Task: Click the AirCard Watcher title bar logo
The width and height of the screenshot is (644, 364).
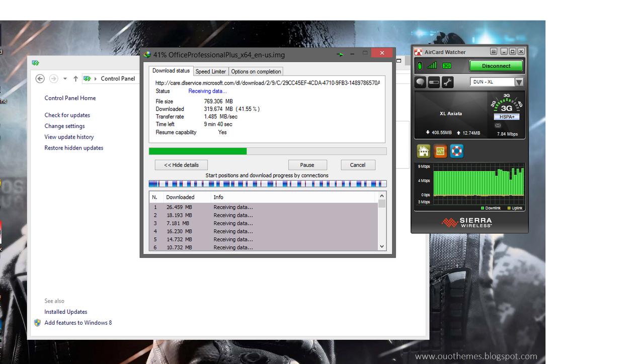Action: tap(418, 52)
